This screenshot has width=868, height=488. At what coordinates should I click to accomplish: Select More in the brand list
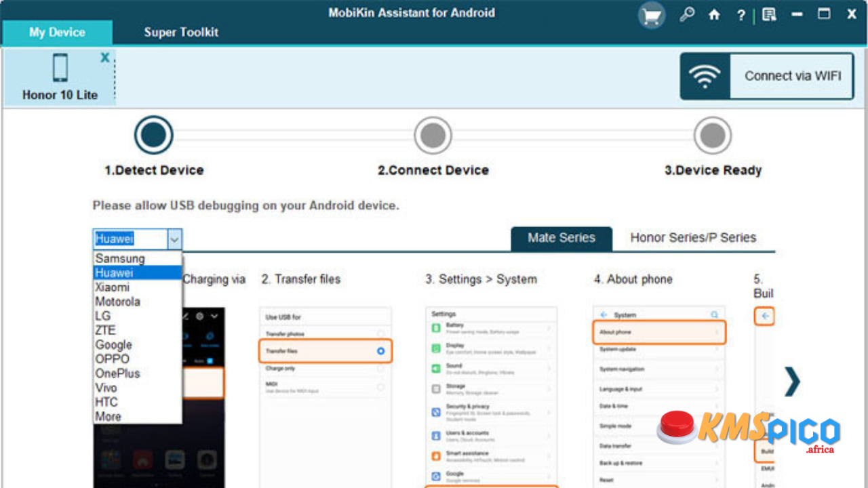pyautogui.click(x=137, y=417)
